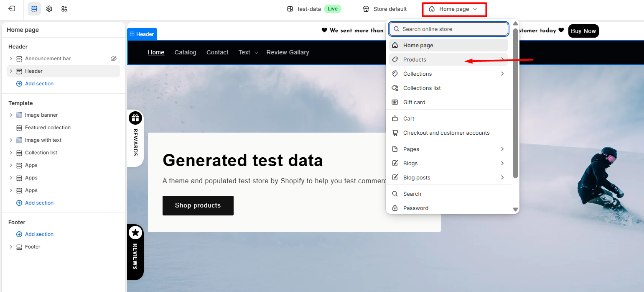The width and height of the screenshot is (644, 292).
Task: Open the Sections panel icon
Action: tap(34, 9)
